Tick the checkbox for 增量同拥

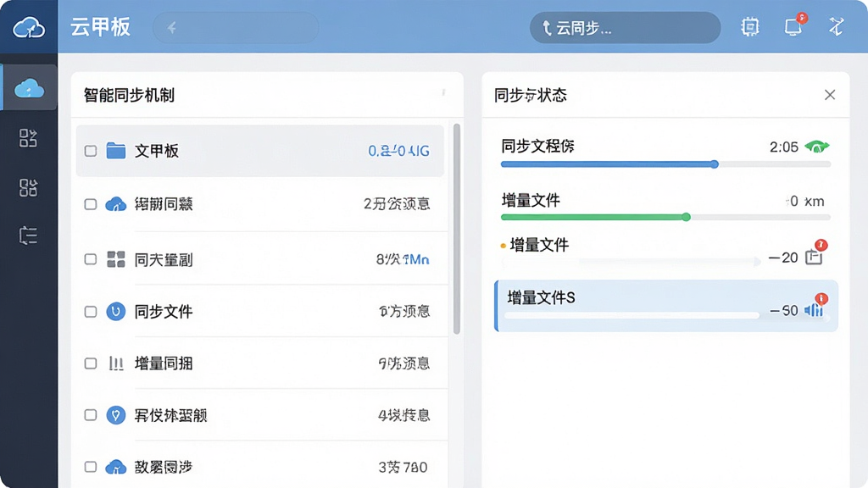[x=91, y=363]
